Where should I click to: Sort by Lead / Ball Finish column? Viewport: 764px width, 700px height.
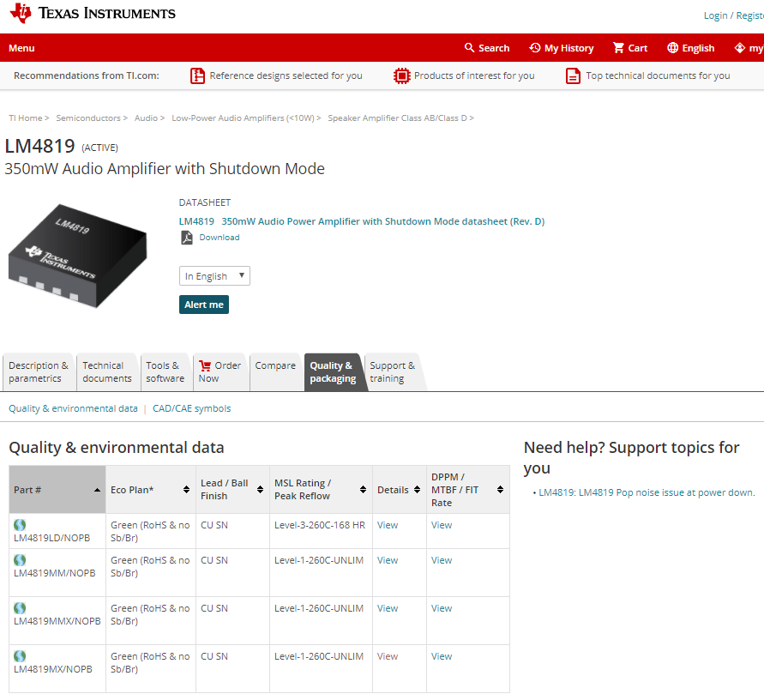tap(232, 490)
